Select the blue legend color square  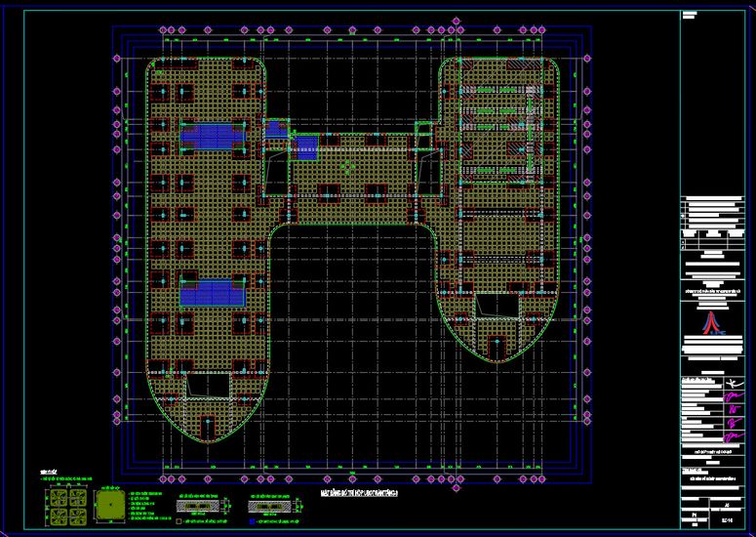click(x=252, y=521)
